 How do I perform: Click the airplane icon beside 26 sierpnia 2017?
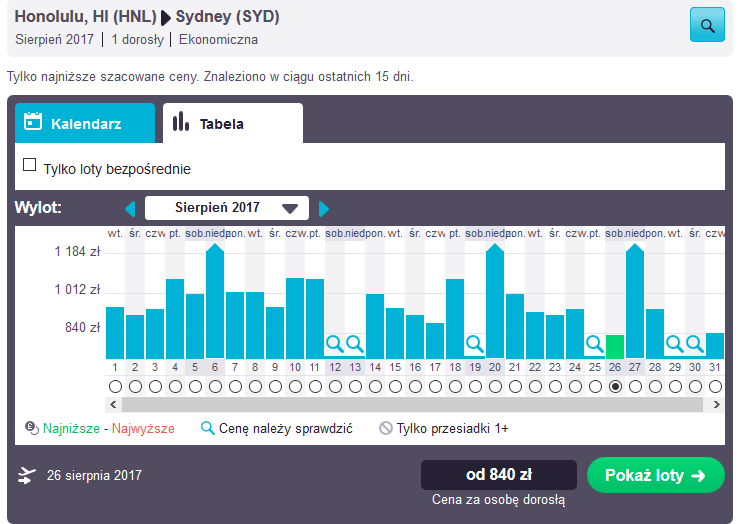27,476
